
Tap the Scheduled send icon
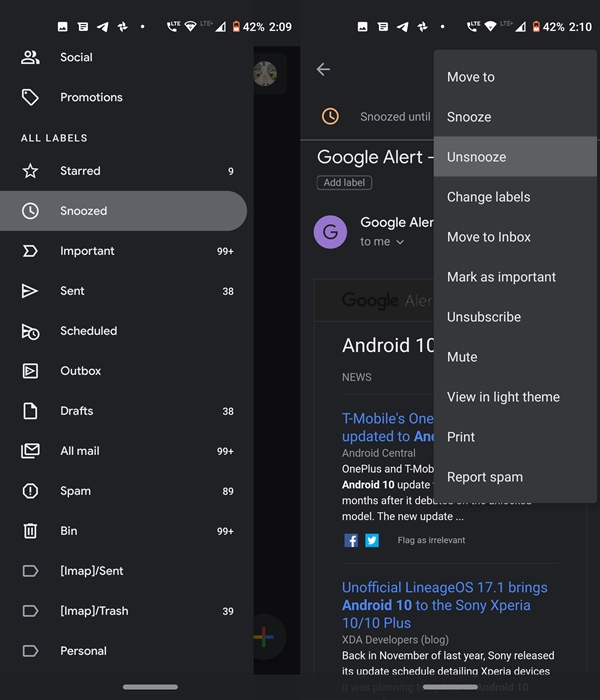(x=30, y=331)
